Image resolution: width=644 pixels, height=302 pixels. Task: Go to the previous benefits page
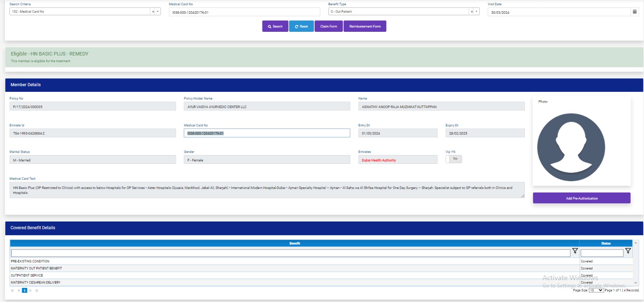pyautogui.click(x=19, y=290)
